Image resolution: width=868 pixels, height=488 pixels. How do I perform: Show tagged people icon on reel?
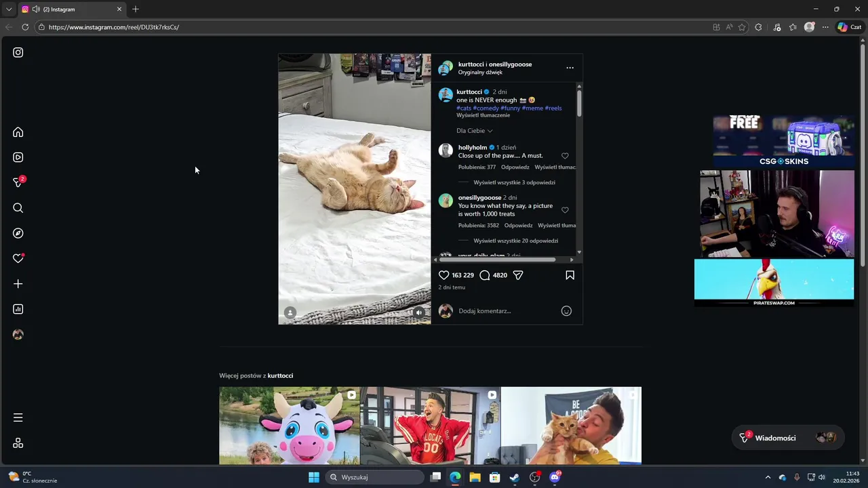pyautogui.click(x=290, y=312)
